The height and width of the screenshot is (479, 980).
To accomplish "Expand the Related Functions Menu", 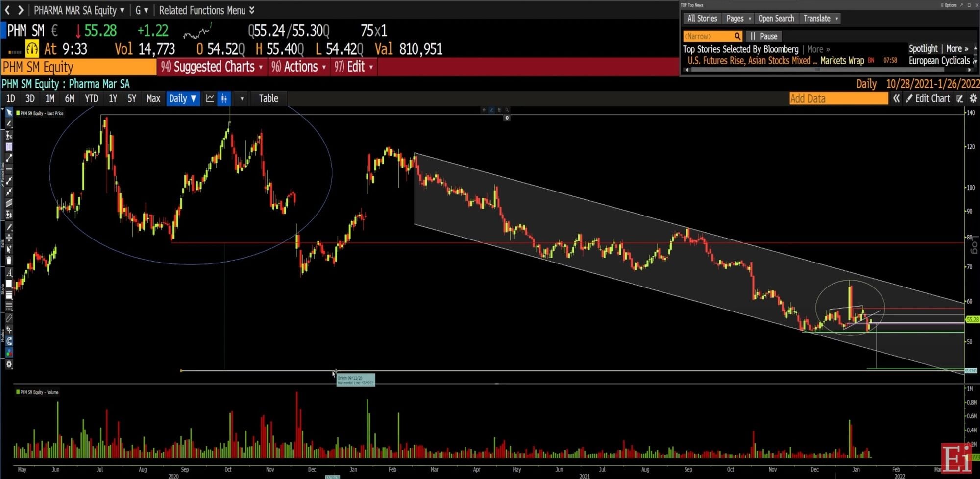I will click(x=207, y=10).
